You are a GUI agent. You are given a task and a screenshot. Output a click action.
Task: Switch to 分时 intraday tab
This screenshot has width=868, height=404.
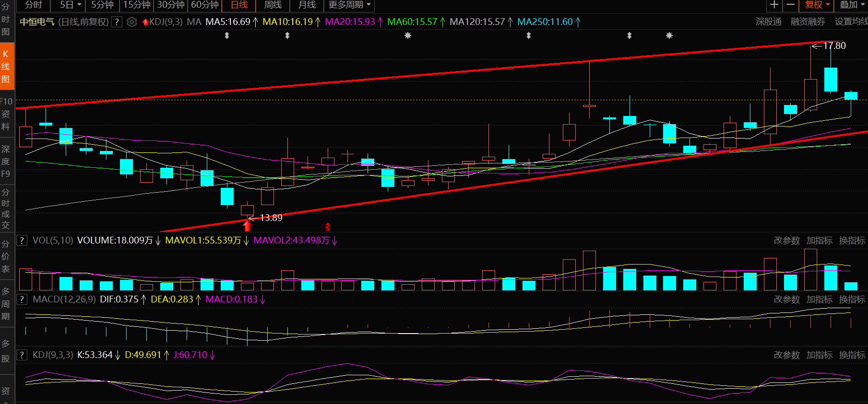(x=34, y=5)
